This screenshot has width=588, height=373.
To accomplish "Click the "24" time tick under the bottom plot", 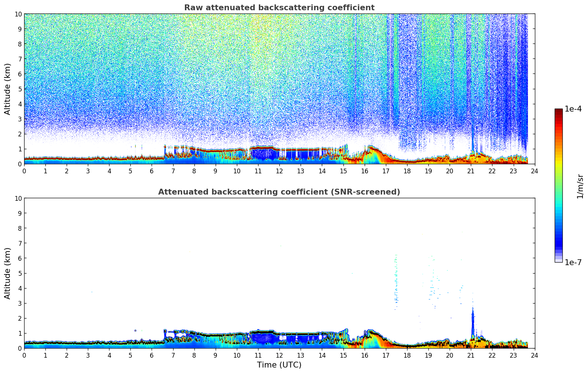I will (x=535, y=355).
